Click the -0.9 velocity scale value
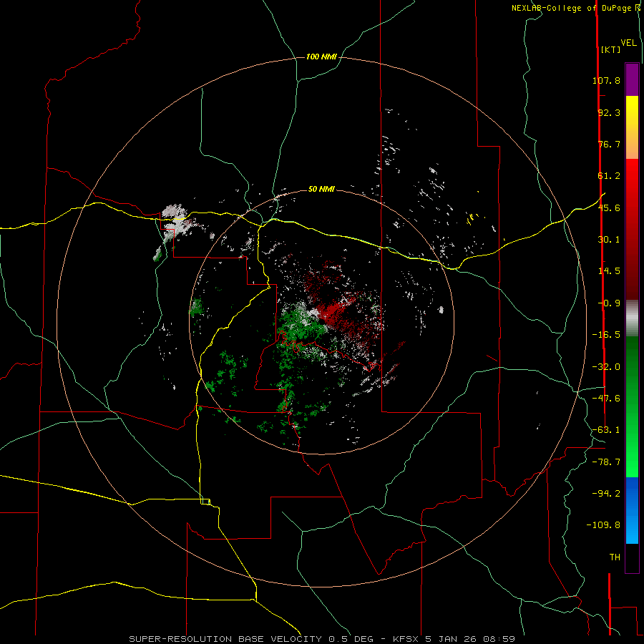Viewport: 644px width, 644px height. pyautogui.click(x=609, y=303)
